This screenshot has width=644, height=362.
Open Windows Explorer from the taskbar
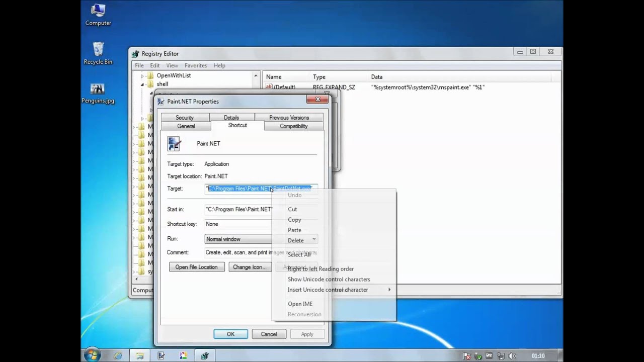point(139,355)
